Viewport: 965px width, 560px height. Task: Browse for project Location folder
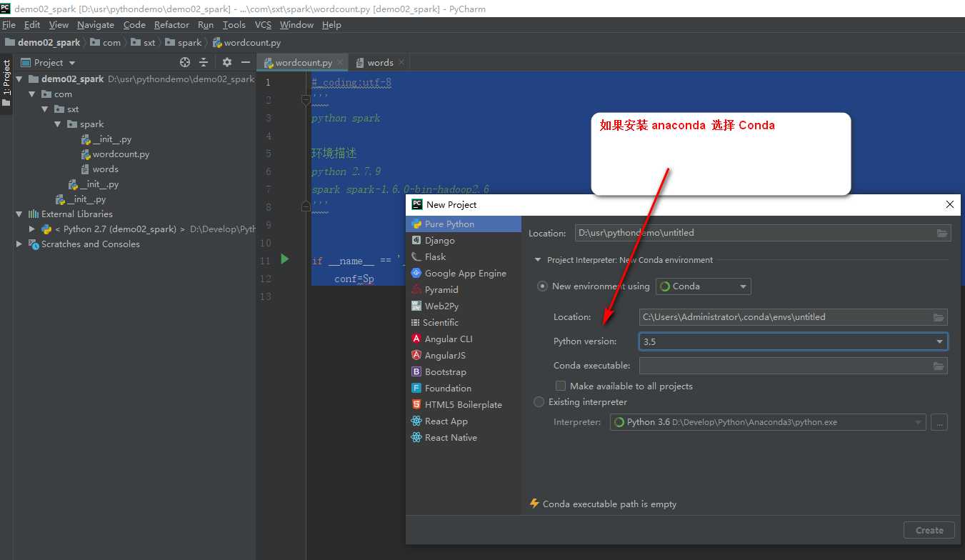pos(942,233)
